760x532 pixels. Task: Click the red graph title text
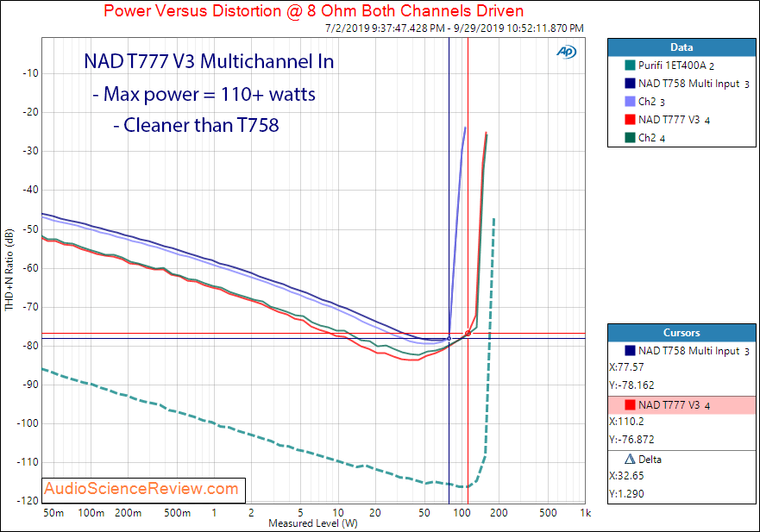(314, 10)
